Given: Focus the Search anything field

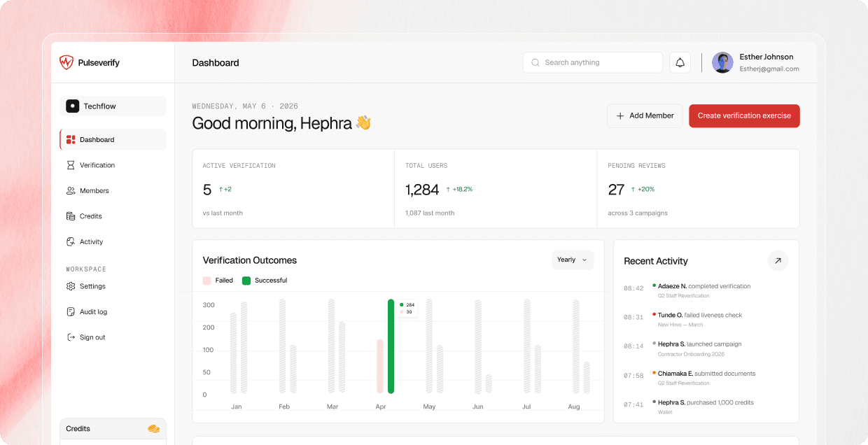Looking at the screenshot, I should click(x=593, y=62).
